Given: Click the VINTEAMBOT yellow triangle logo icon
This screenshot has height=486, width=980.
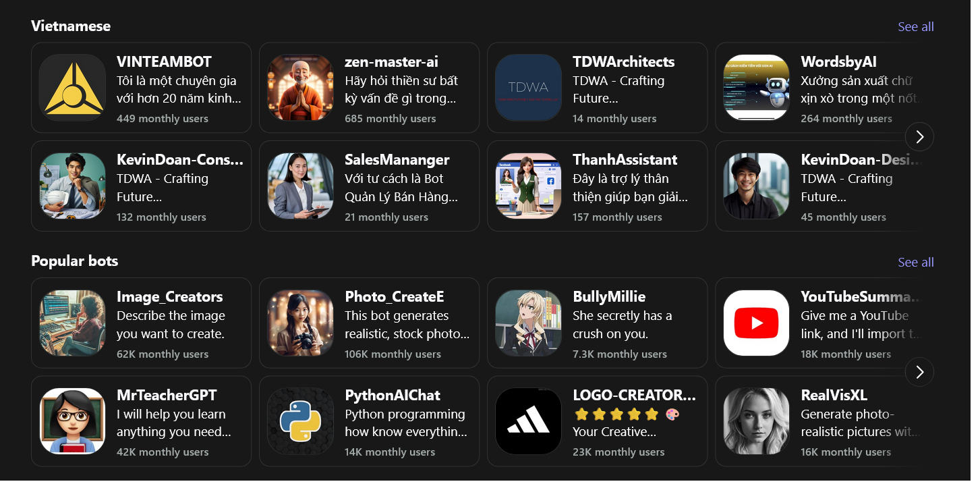Looking at the screenshot, I should [72, 88].
